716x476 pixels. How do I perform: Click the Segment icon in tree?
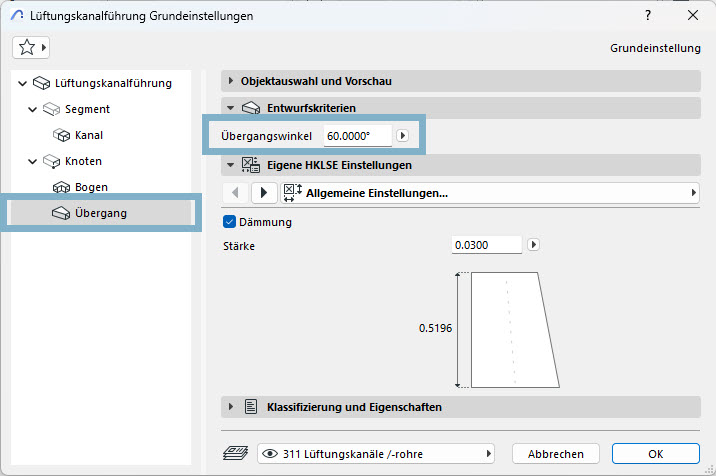[x=52, y=109]
